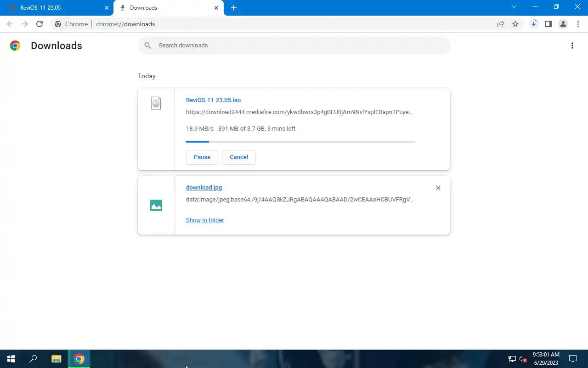Close the Downloads tab
This screenshot has width=588, height=368.
(216, 8)
